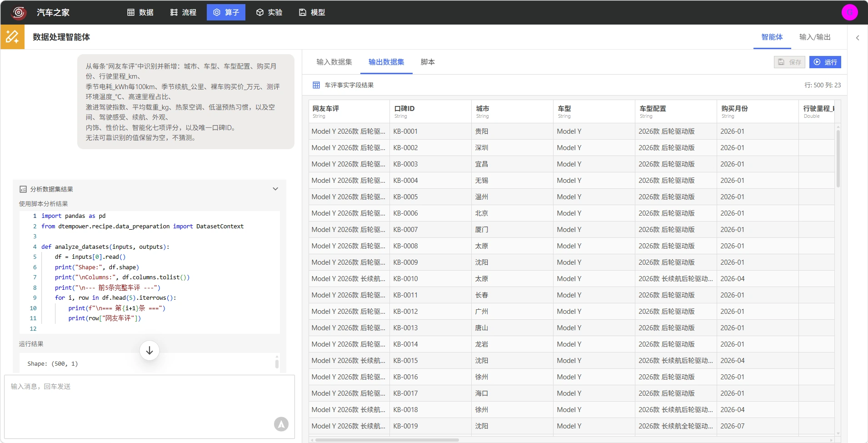Click the 城市 column header
The image size is (868, 443).
coord(512,111)
